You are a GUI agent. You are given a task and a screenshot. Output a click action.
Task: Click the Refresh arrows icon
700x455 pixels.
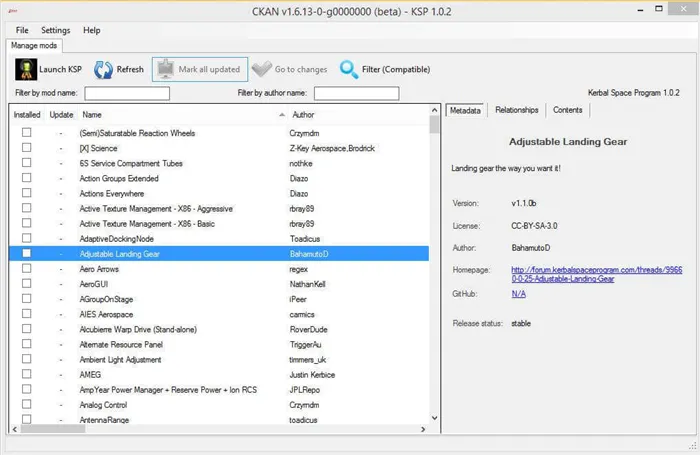[x=104, y=70]
